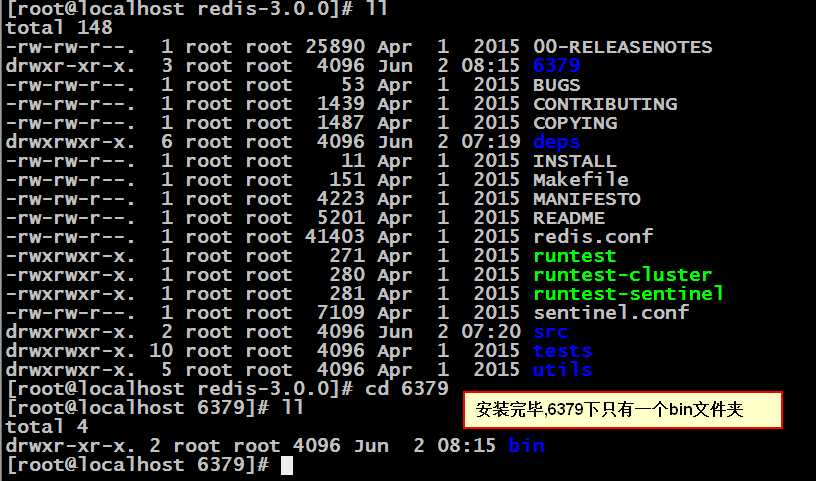This screenshot has height=481, width=816.
Task: Select the 00-RELEASENOTES file name
Action: [x=622, y=47]
